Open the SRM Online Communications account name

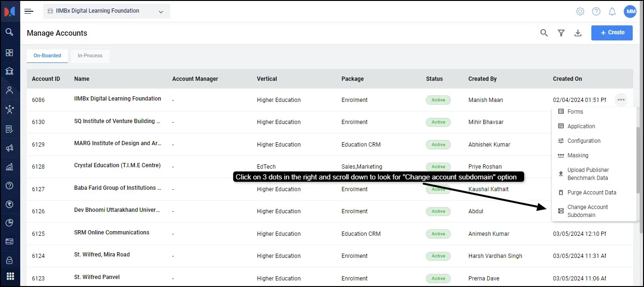click(112, 233)
